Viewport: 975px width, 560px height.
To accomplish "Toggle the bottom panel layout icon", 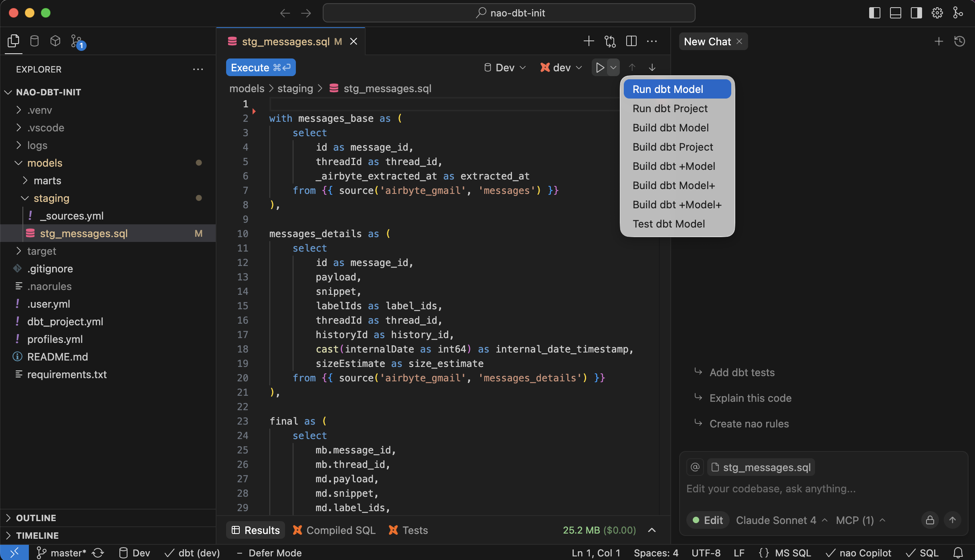I will [895, 13].
